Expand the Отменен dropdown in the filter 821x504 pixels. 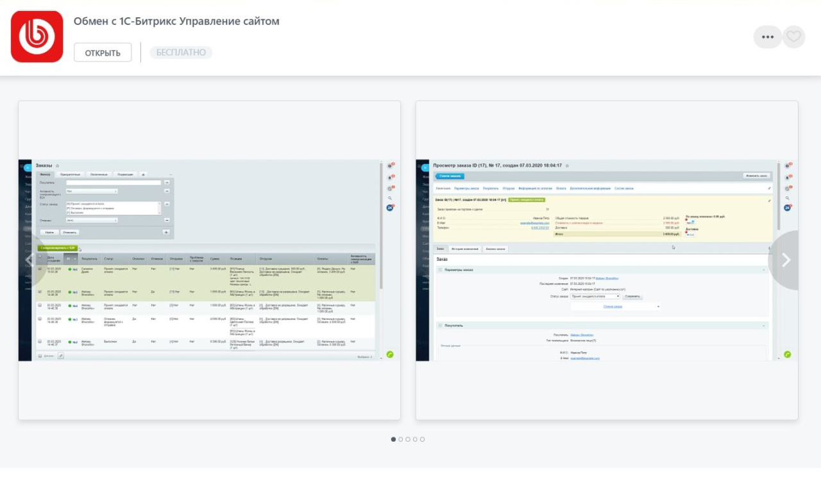tap(92, 220)
